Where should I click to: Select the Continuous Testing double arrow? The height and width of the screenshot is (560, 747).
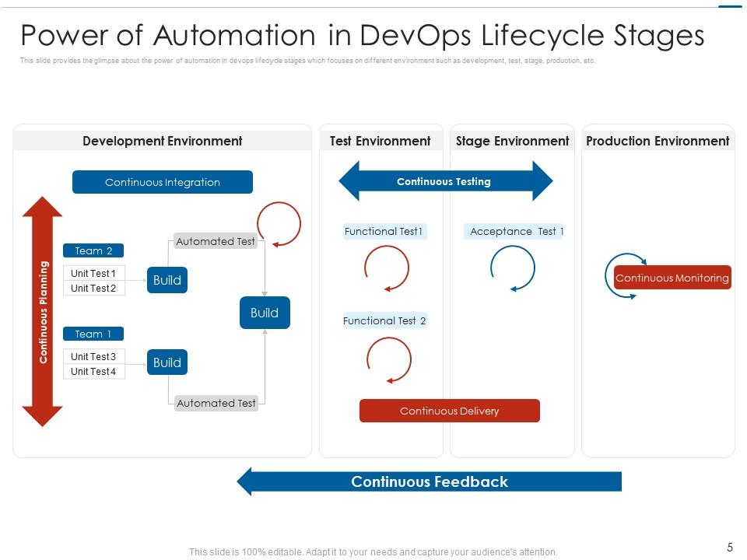[445, 180]
